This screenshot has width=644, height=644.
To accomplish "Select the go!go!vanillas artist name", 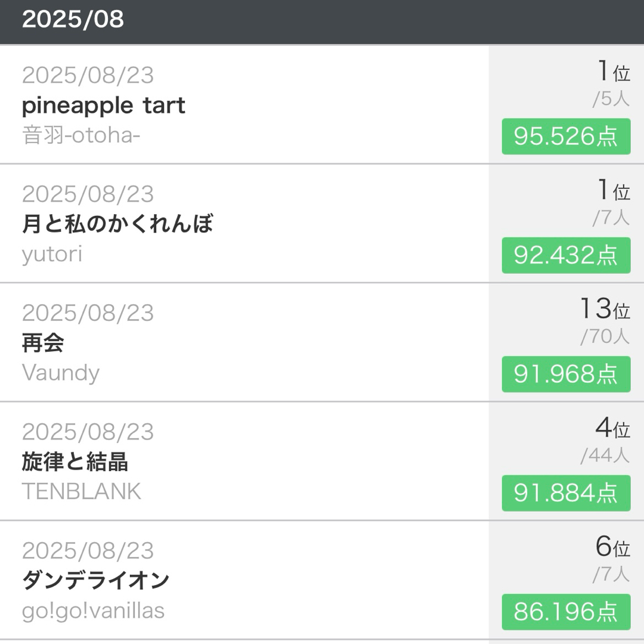I will pyautogui.click(x=93, y=611).
